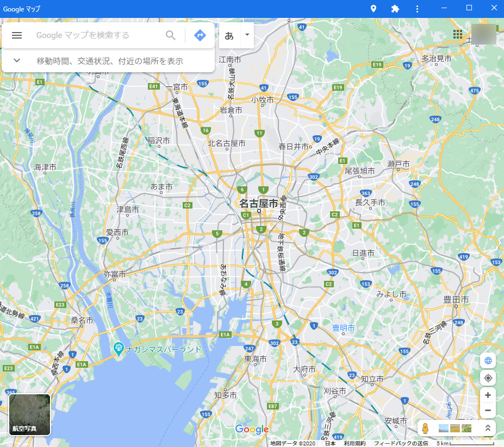Viewport: 504px width, 447px height.
Task: Click the 名古屋市 city label
Action: point(259,203)
